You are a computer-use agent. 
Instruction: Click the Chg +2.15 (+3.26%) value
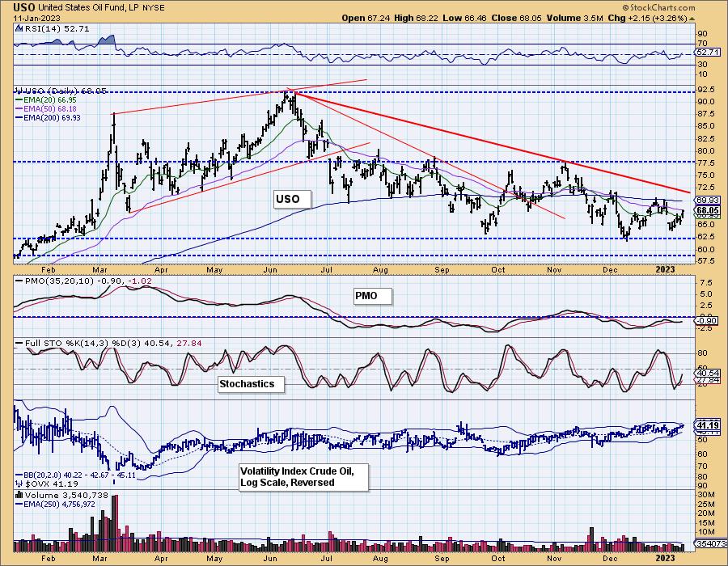647,18
